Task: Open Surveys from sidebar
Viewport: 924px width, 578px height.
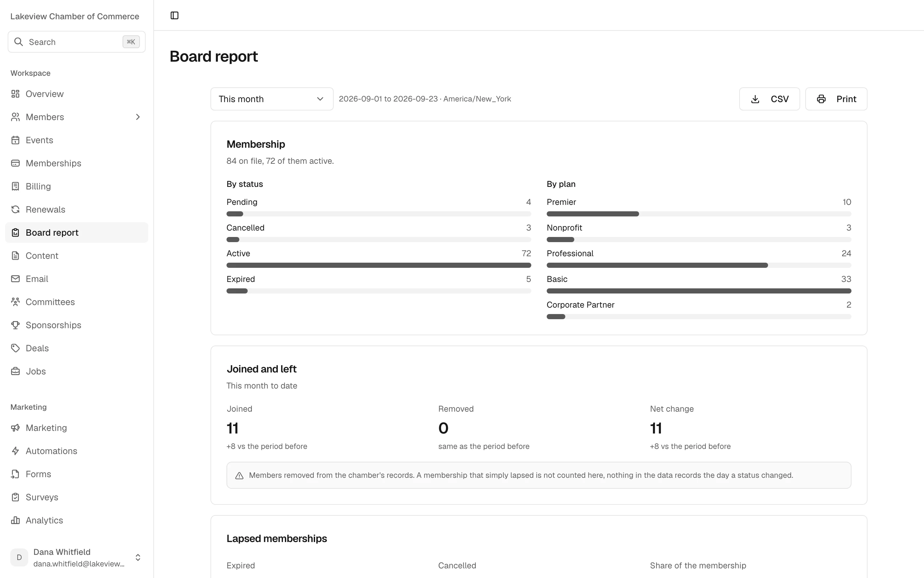Action: coord(76,497)
